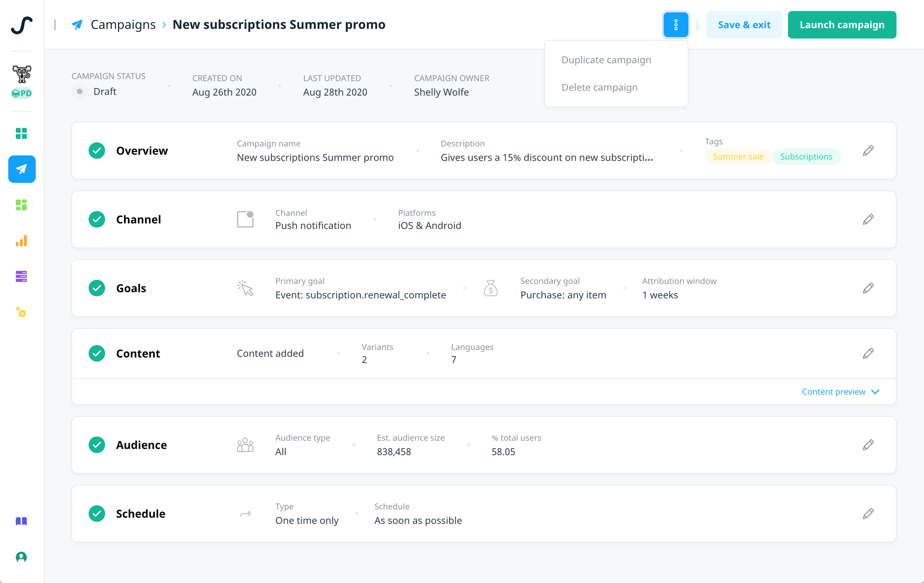Click the page title New subscriptions Summer promo

[x=279, y=25]
